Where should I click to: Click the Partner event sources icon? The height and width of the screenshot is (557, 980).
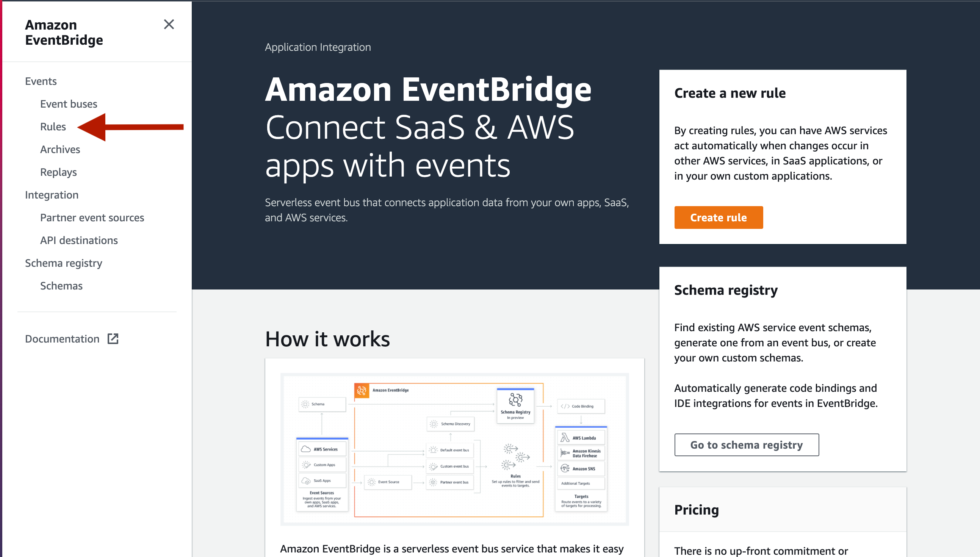click(x=92, y=217)
